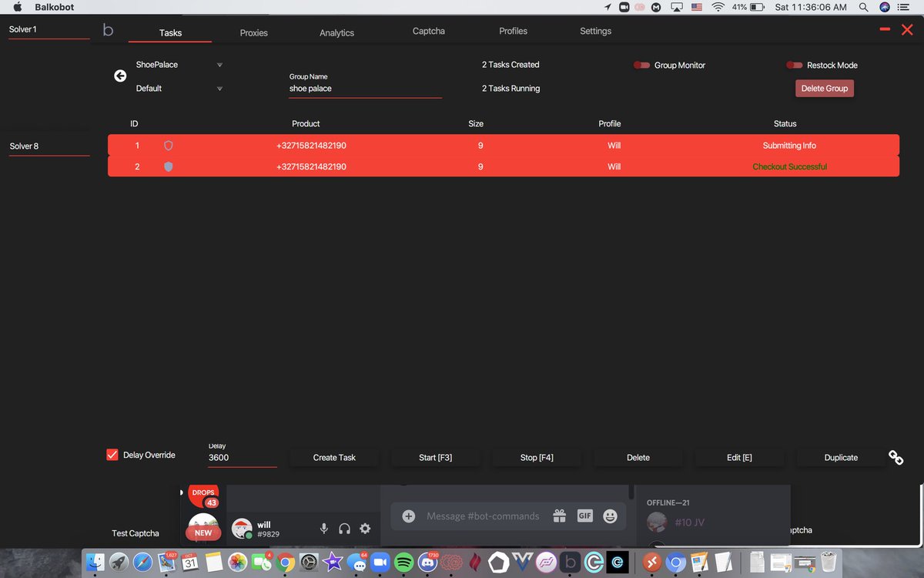The width and height of the screenshot is (924, 578).
Task: Open Notification Center list icon
Action: click(x=903, y=7)
